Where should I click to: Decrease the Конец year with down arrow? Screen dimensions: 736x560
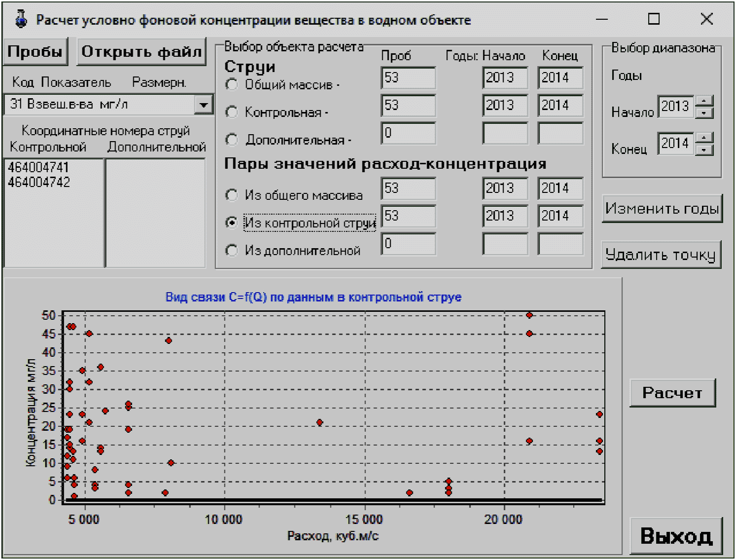click(704, 149)
